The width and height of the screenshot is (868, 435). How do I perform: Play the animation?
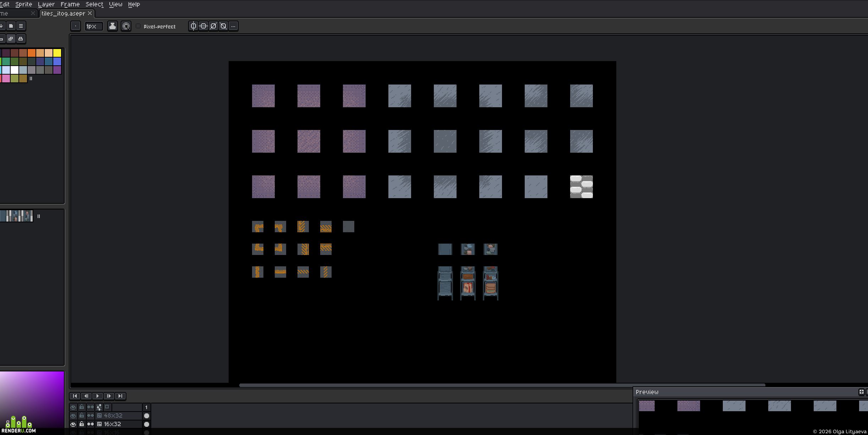coord(98,396)
